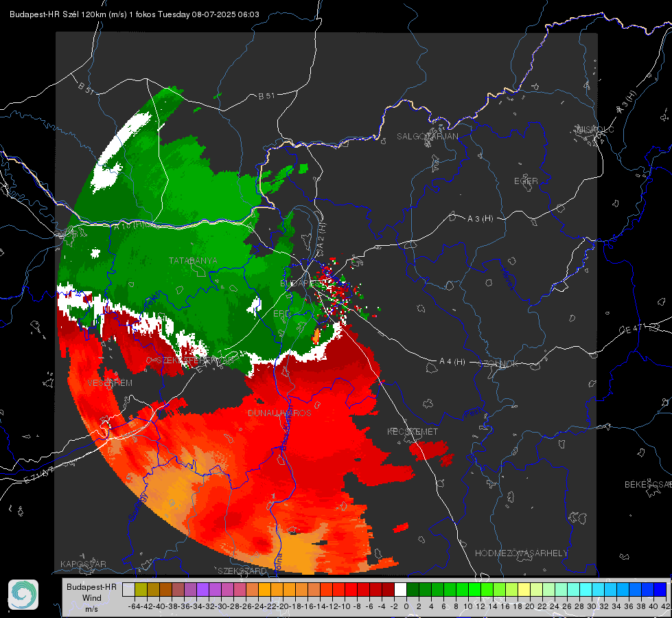Click the Pest county label
This screenshot has height=618, width=672.
coord(473,413)
